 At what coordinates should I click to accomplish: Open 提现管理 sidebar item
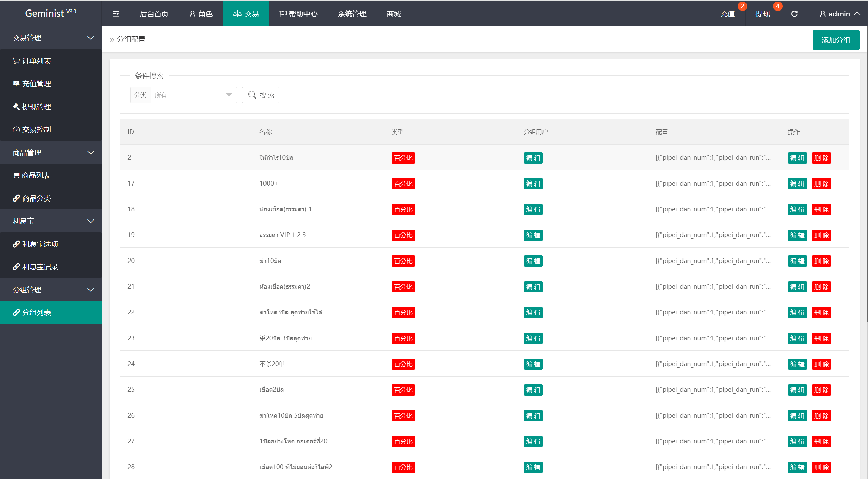pyautogui.click(x=36, y=107)
